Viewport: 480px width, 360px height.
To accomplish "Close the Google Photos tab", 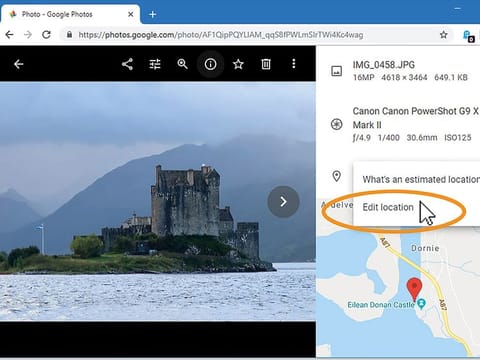I will click(x=131, y=14).
